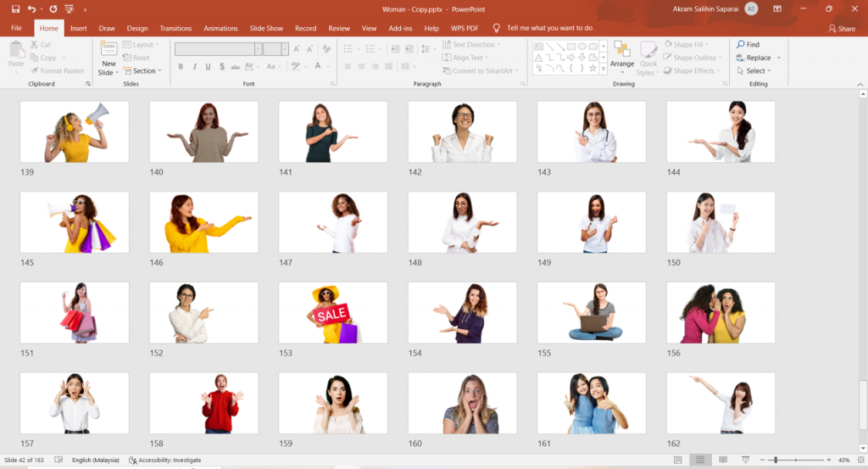
Task: Switch to Normal view in status bar
Action: click(x=678, y=460)
